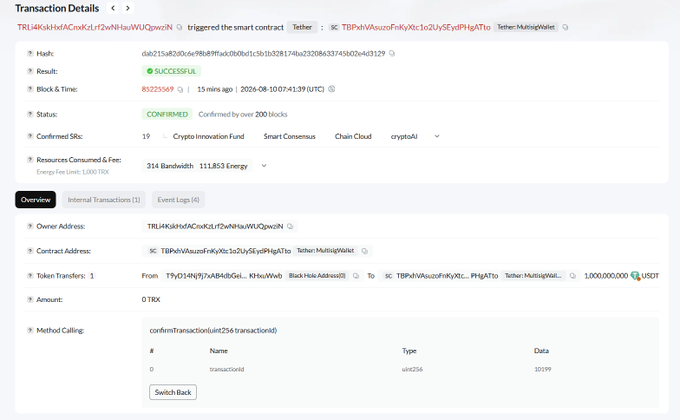Open help icon beside Confirmed SRs
The width and height of the screenshot is (680, 420).
30,136
